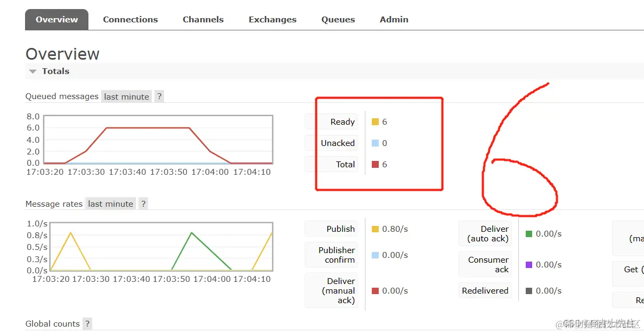
Task: Click the Message rates chart
Action: click(x=161, y=247)
